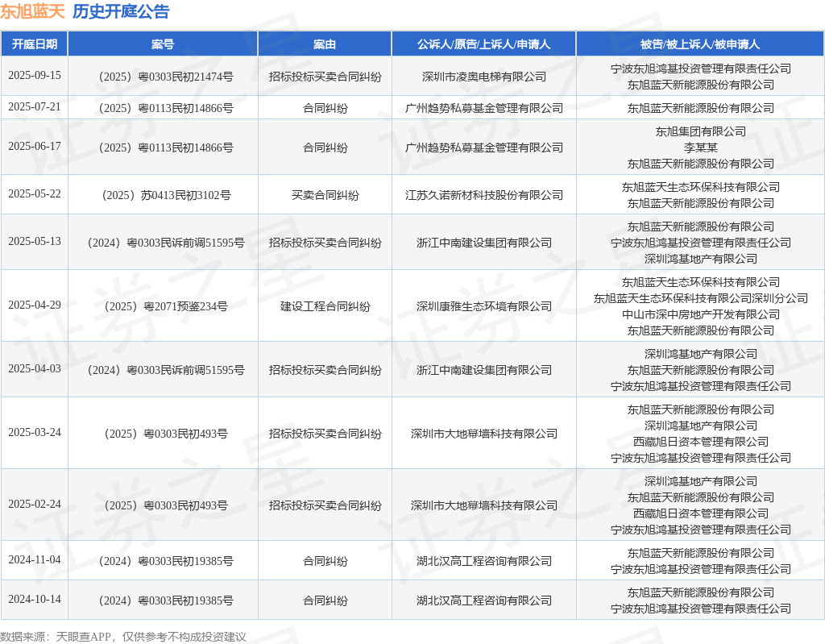Viewport: 825px width, 644px height.
Task: Click 合同纠纷 cause in the 2024-10-14 row
Action: (325, 600)
